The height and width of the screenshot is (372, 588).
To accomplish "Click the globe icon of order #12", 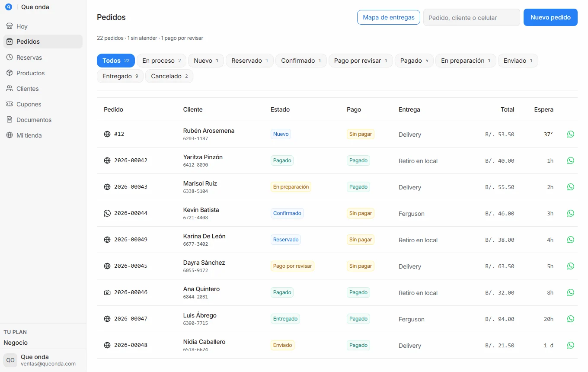I will click(x=107, y=134).
